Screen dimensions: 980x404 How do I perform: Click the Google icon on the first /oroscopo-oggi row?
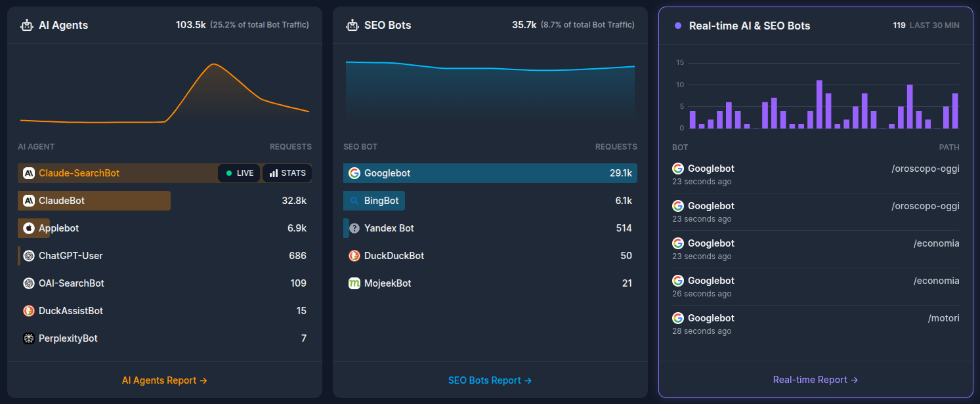(678, 169)
